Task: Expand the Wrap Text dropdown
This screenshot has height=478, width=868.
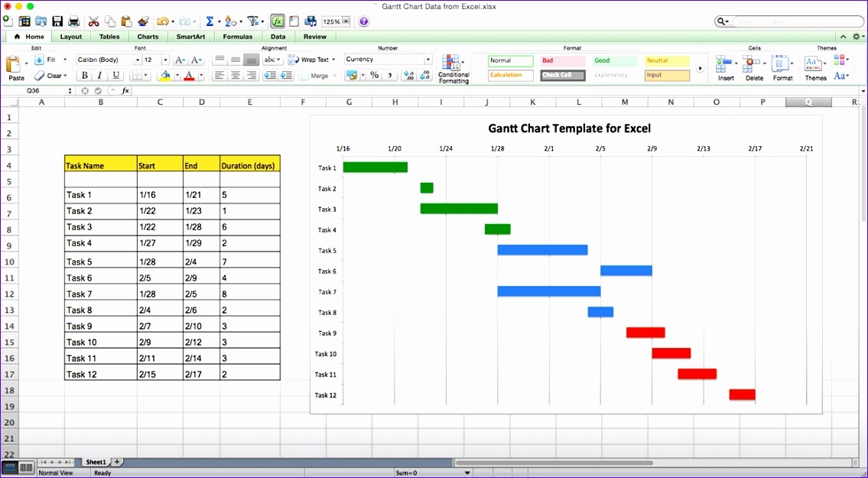Action: click(x=334, y=59)
